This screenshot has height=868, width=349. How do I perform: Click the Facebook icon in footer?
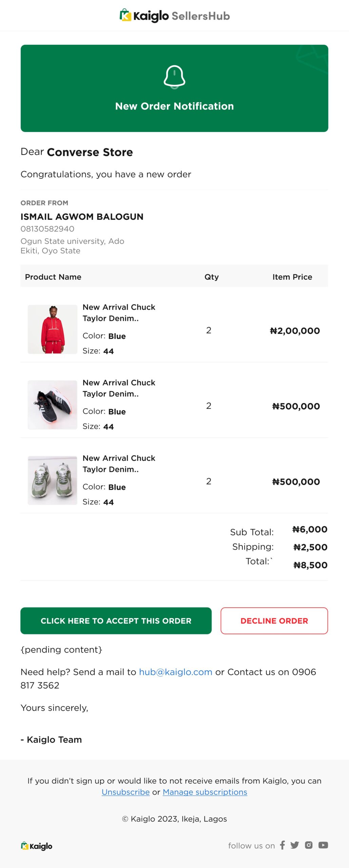click(x=282, y=845)
